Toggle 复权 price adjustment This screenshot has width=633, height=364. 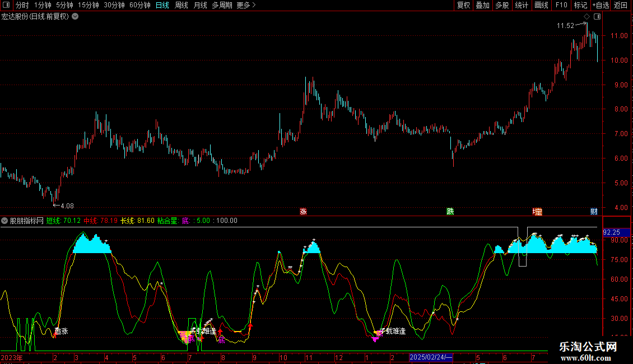[x=464, y=5]
